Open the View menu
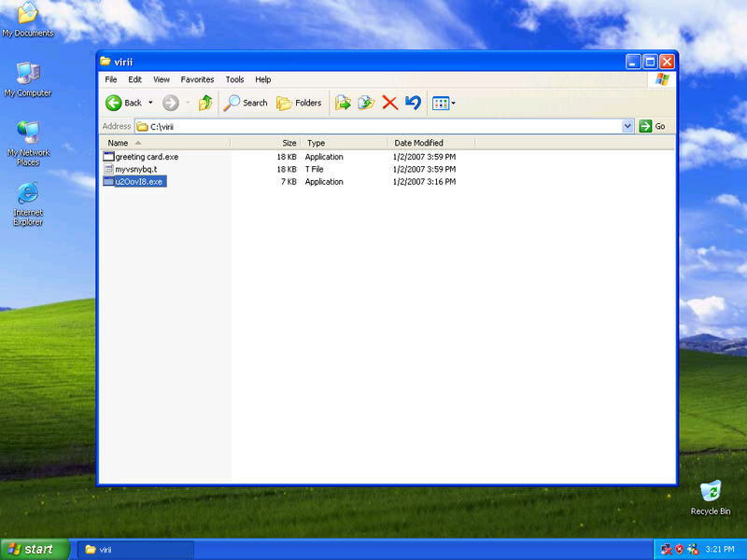The image size is (747, 560). 162,79
